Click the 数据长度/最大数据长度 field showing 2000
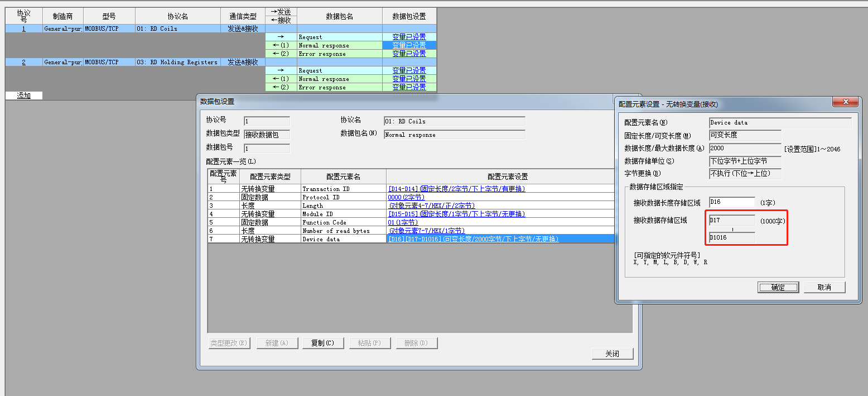 click(744, 148)
